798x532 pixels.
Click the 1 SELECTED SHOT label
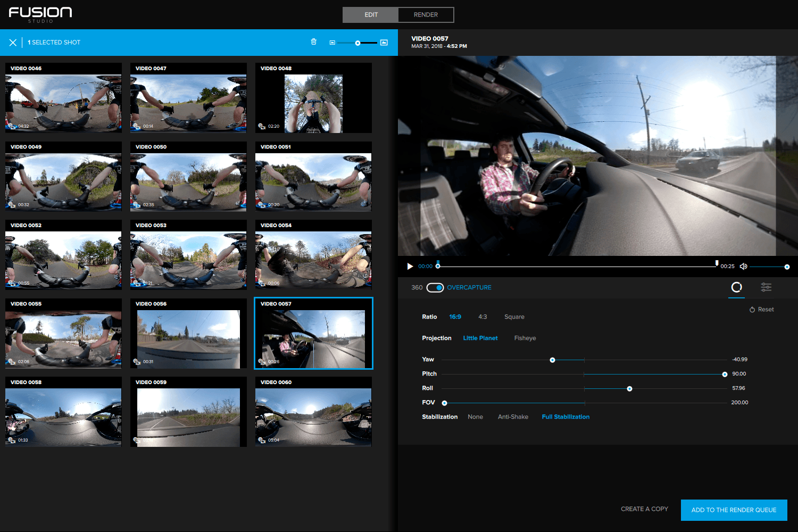[54, 43]
